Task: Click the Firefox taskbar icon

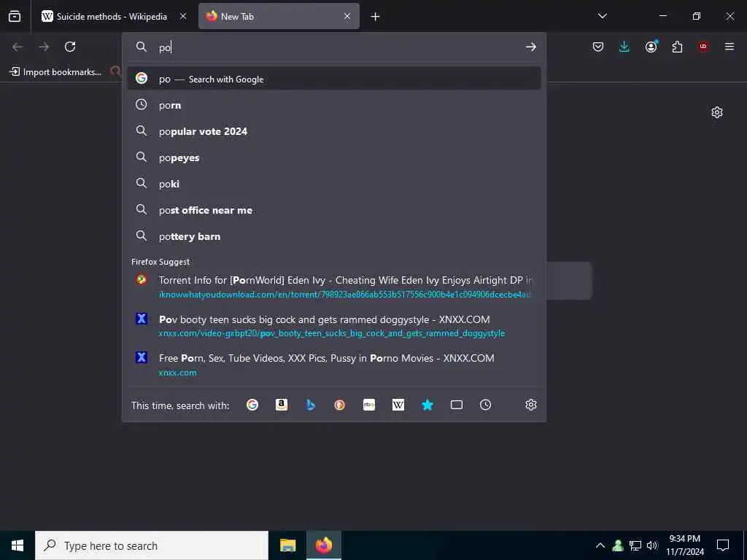Action: (323, 545)
